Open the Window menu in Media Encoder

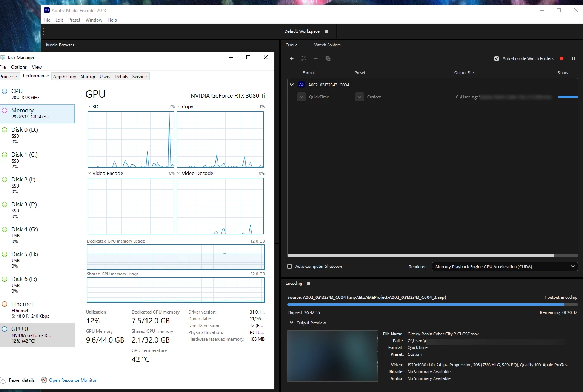pyautogui.click(x=94, y=20)
